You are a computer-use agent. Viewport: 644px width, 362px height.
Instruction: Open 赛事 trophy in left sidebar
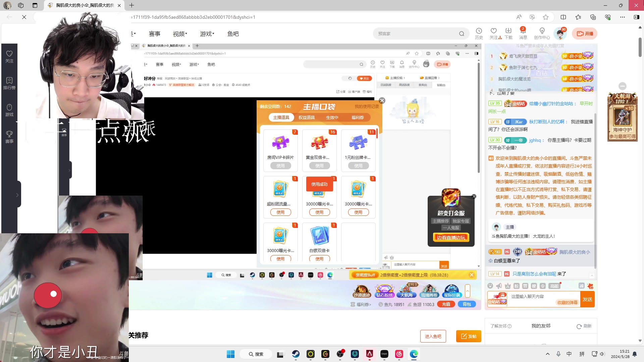[x=9, y=137]
